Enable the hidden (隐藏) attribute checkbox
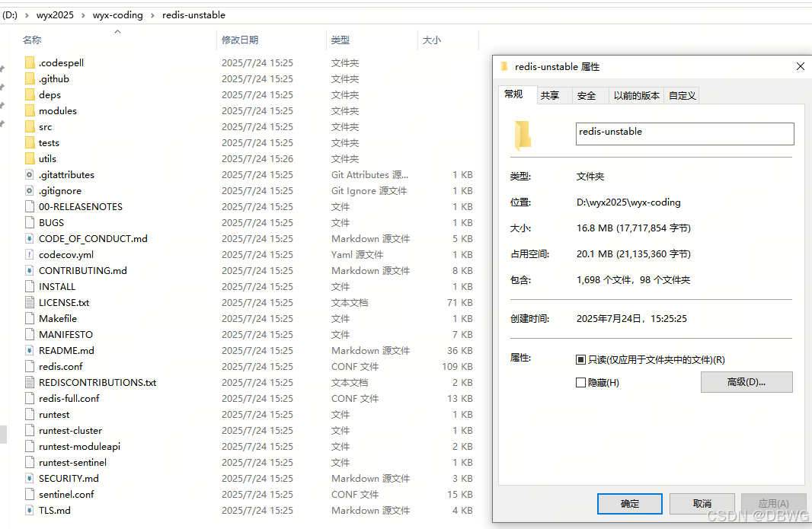Image resolution: width=812 pixels, height=529 pixels. click(580, 383)
